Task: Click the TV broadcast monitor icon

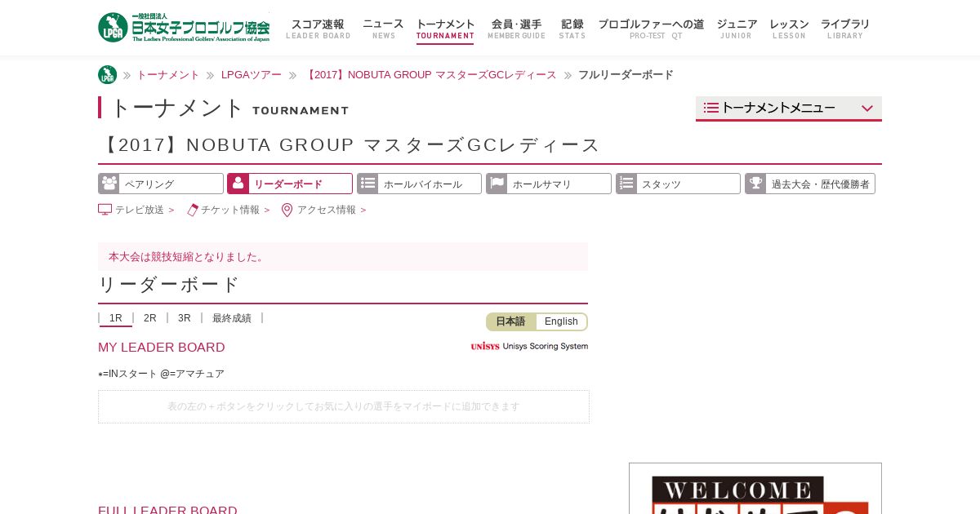Action: coord(105,210)
